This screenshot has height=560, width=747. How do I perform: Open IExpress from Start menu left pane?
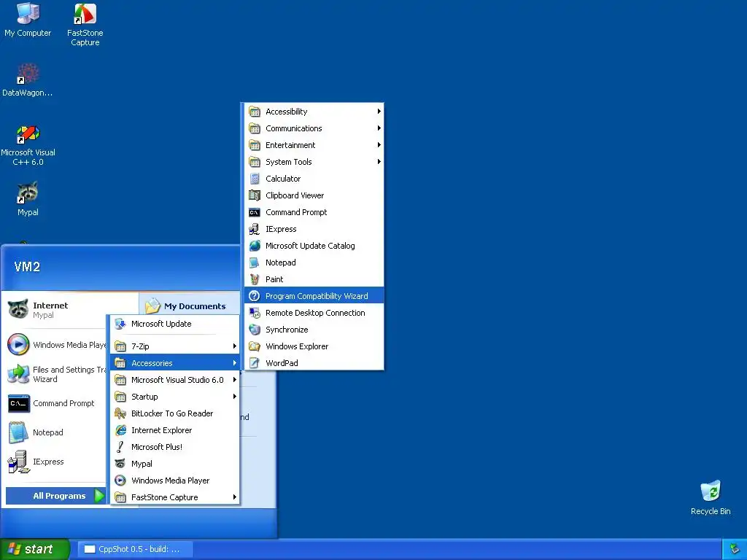point(55,462)
